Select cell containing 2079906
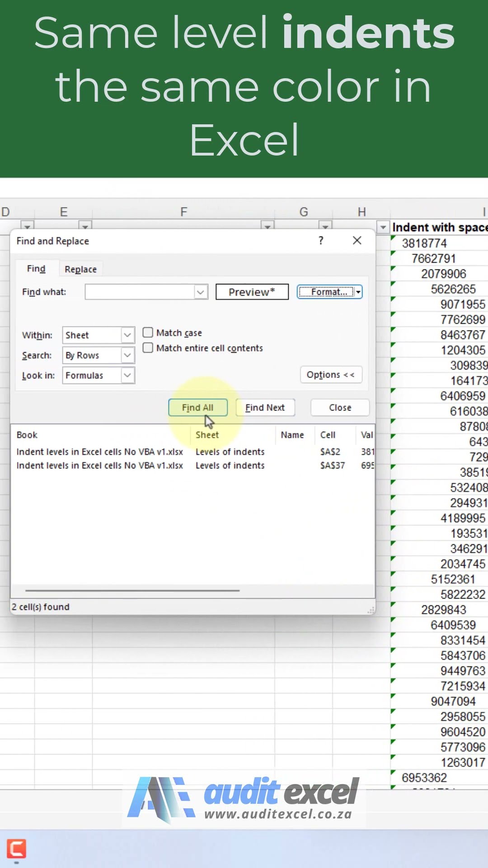488x868 pixels. [x=439, y=274]
